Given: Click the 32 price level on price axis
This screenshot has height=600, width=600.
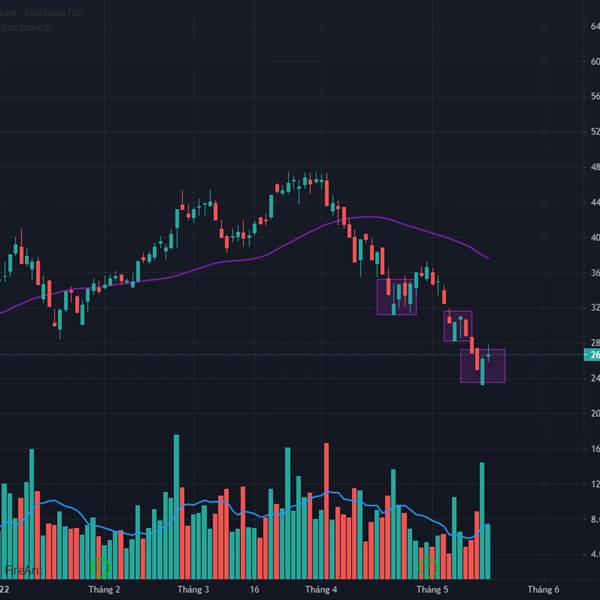Looking at the screenshot, I should [x=595, y=308].
